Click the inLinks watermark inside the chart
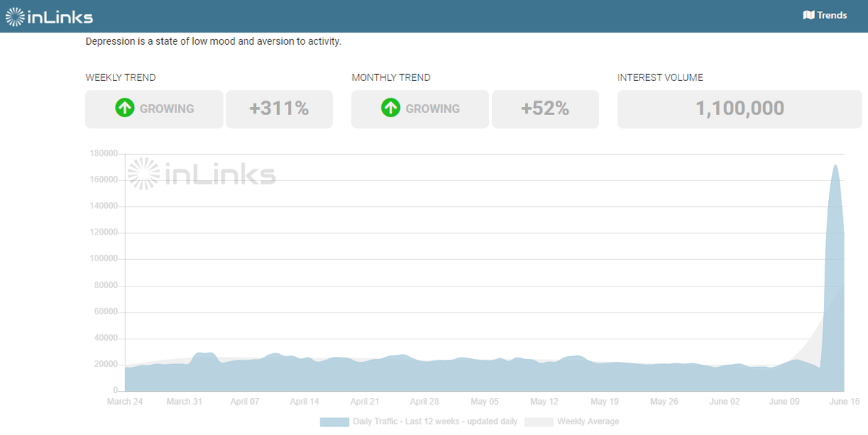Screen dimensions: 868x435 click(200, 173)
